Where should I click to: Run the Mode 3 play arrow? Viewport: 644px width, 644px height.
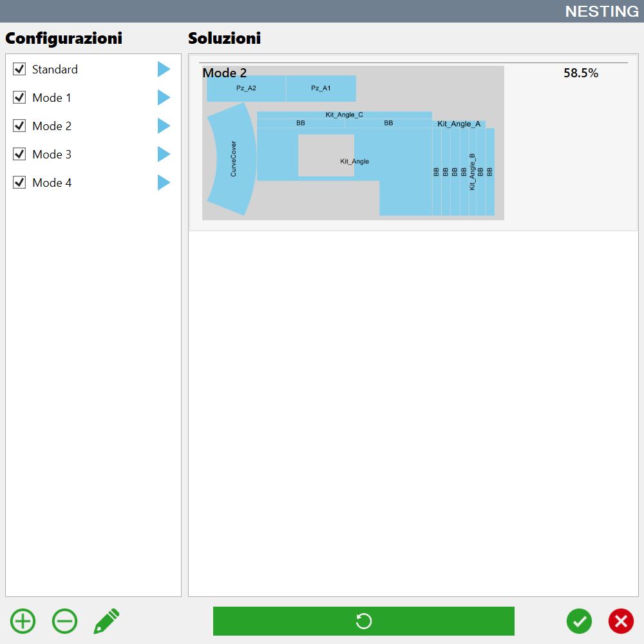pyautogui.click(x=164, y=154)
